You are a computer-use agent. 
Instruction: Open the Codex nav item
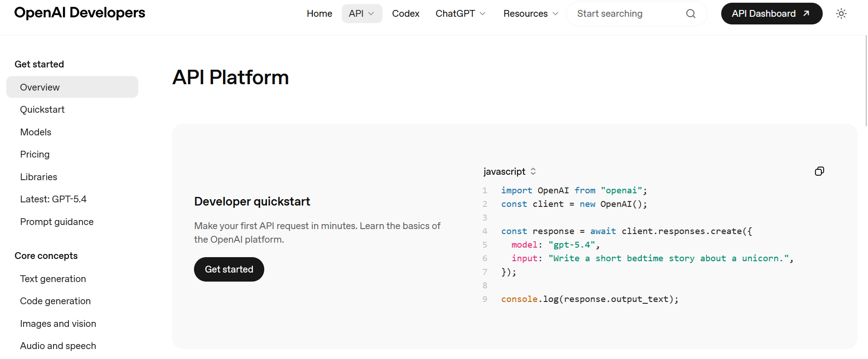(x=405, y=14)
